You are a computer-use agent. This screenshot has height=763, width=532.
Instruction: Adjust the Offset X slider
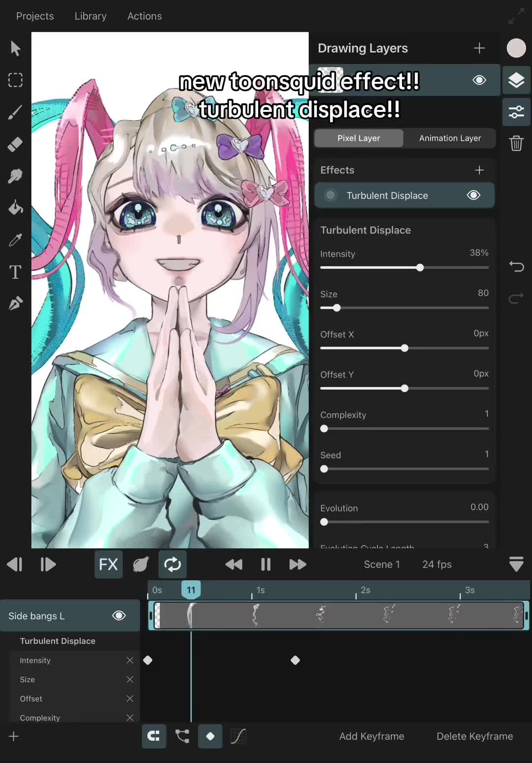pyautogui.click(x=404, y=348)
